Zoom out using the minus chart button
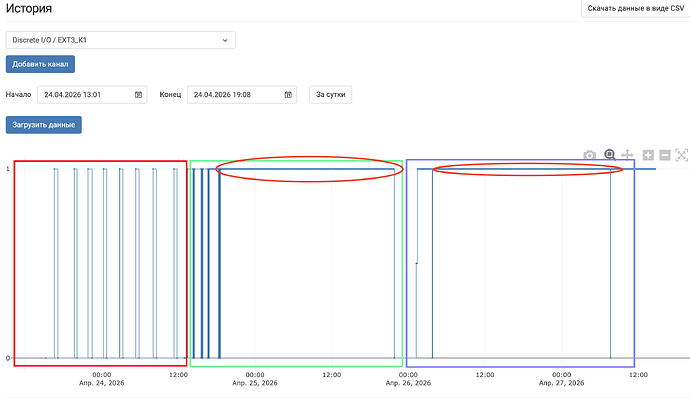This screenshot has height=398, width=690. coord(665,155)
